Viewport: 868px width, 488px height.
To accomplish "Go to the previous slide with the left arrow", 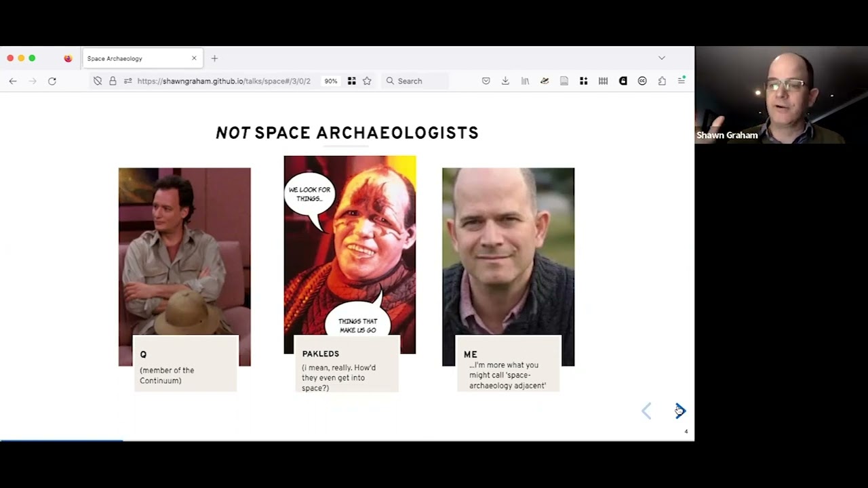I will [646, 411].
